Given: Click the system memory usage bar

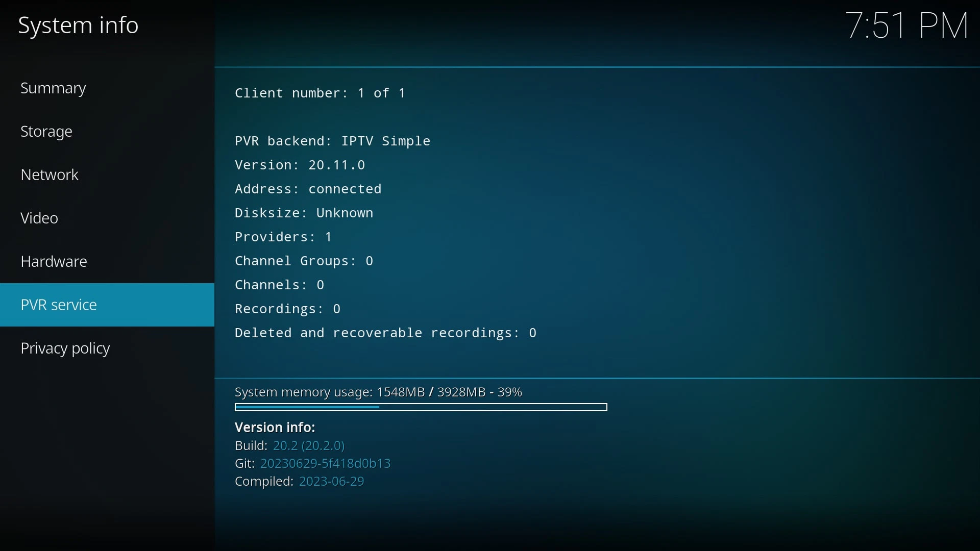Looking at the screenshot, I should point(421,408).
